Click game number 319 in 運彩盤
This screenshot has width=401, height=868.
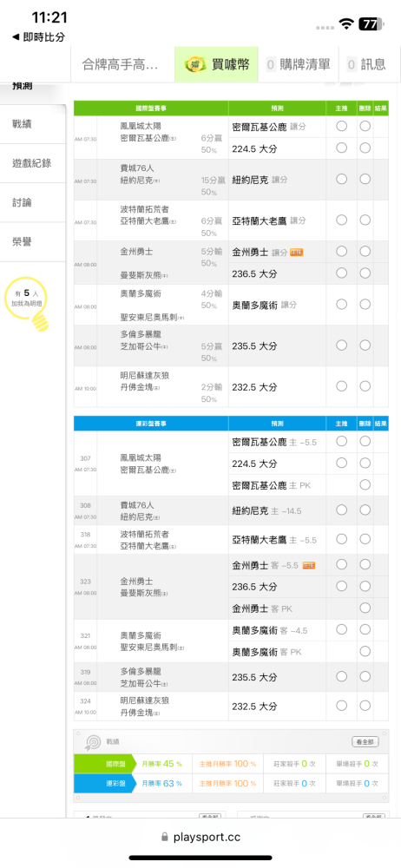85,672
